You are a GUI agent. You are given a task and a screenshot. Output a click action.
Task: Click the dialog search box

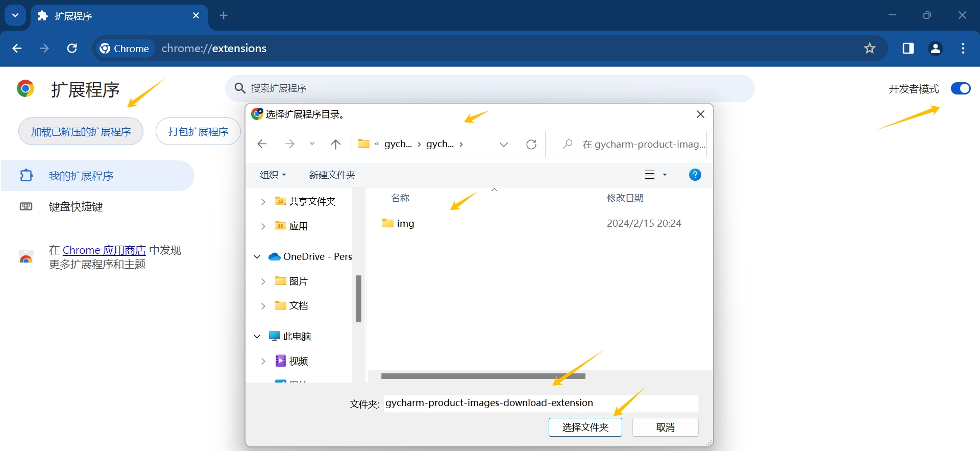pos(629,144)
